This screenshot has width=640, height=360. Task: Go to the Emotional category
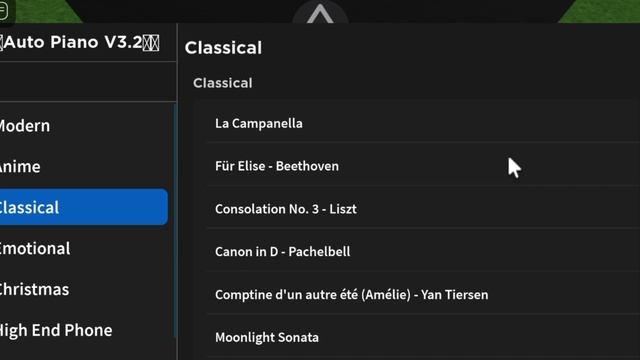coord(35,248)
